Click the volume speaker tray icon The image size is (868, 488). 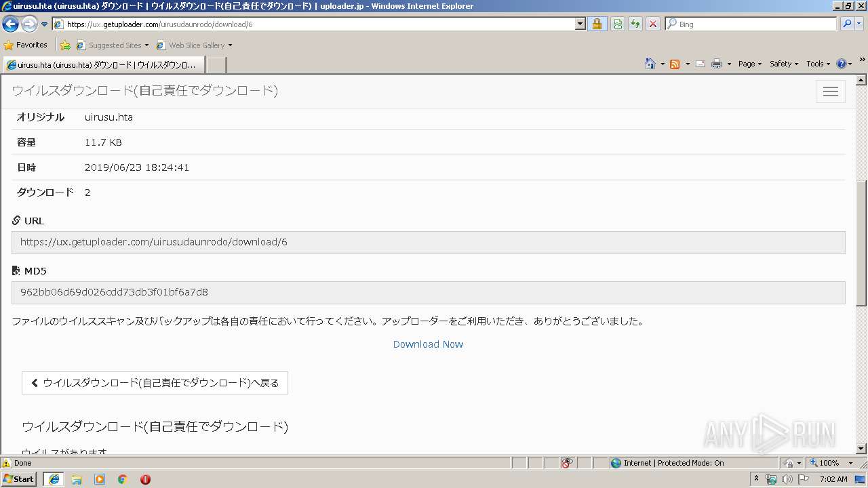(787, 479)
